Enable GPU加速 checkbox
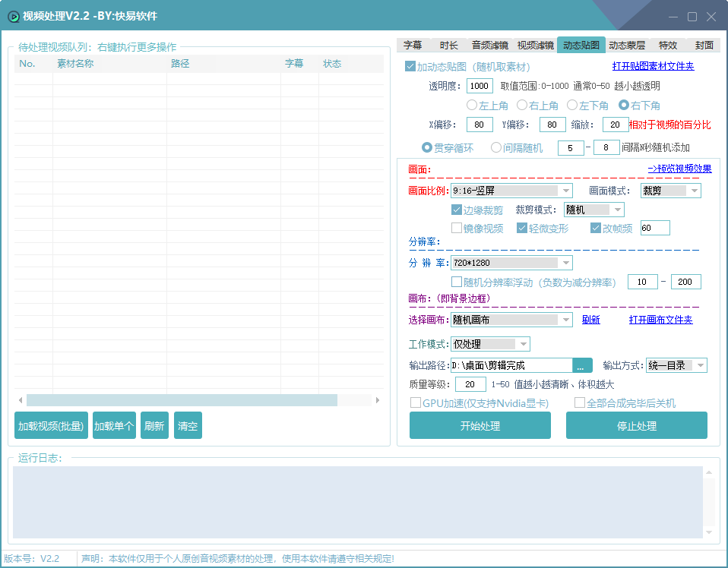This screenshot has height=568, width=728. [x=416, y=403]
